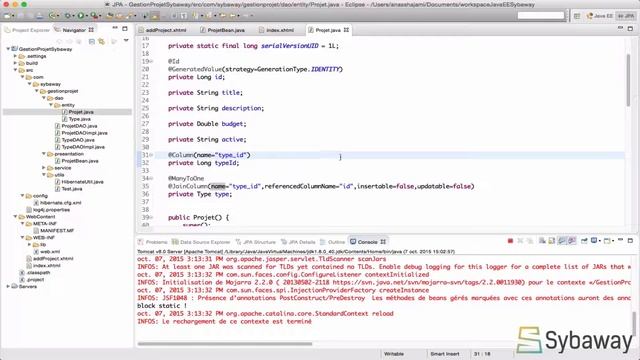Open the New Console View dropdown
Image resolution: width=640 pixels, height=360 pixels.
click(613, 241)
